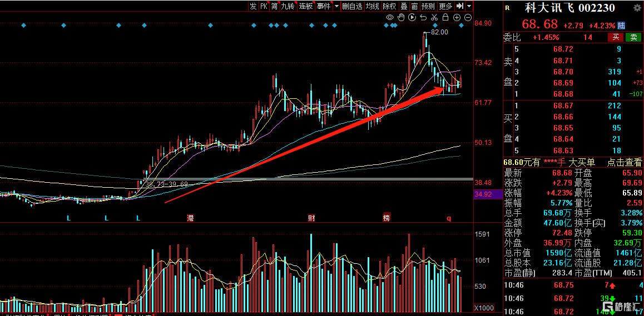Click the 发 toolbar button
The width and height of the screenshot is (644, 316).
pos(253,6)
